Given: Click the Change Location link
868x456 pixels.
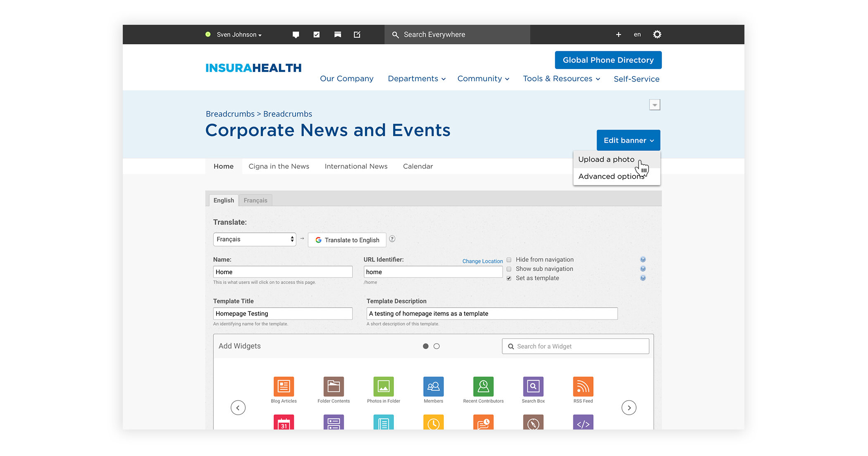Looking at the screenshot, I should pyautogui.click(x=482, y=261).
